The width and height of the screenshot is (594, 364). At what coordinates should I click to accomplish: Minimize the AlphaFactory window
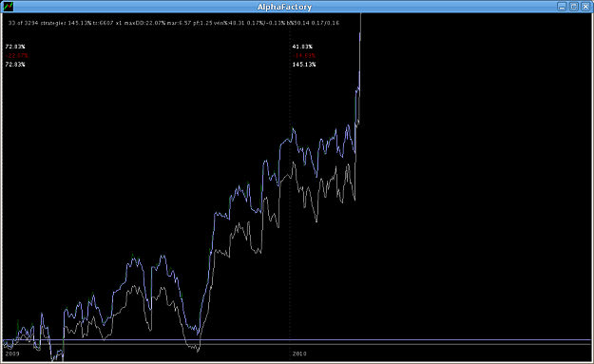tap(562, 7)
